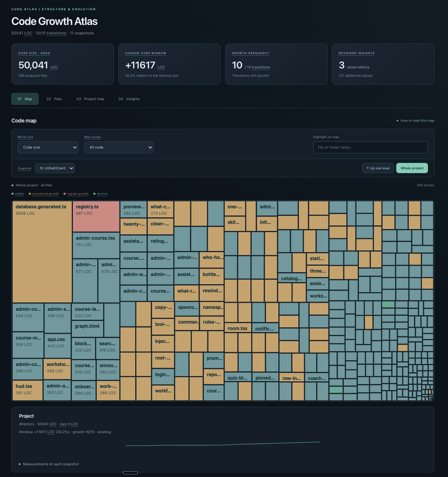Select the twenty- block
Viewport: 448px width, 477px height.
[x=134, y=226]
